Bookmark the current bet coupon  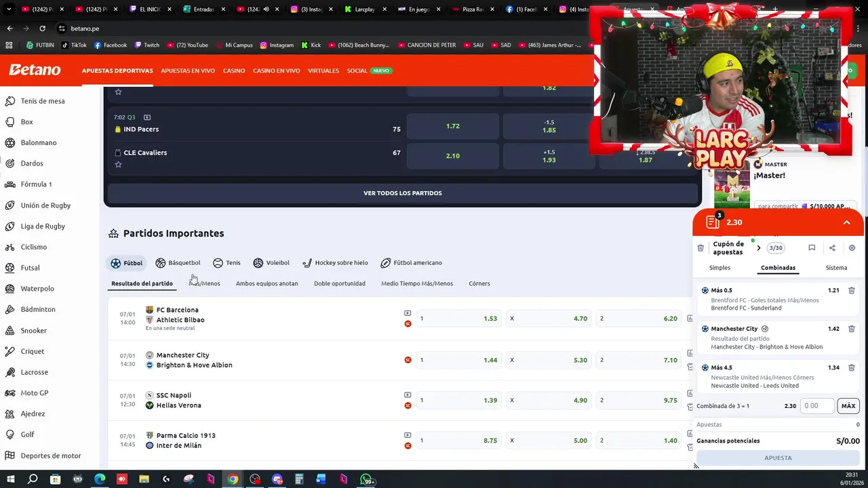click(812, 248)
